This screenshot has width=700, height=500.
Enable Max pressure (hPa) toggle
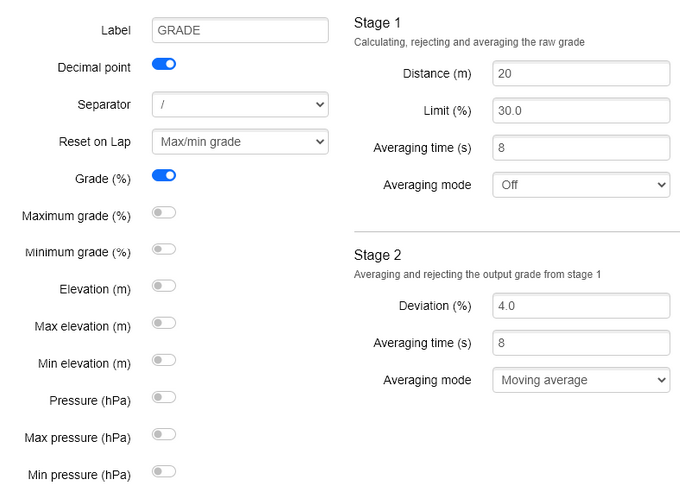coord(164,434)
